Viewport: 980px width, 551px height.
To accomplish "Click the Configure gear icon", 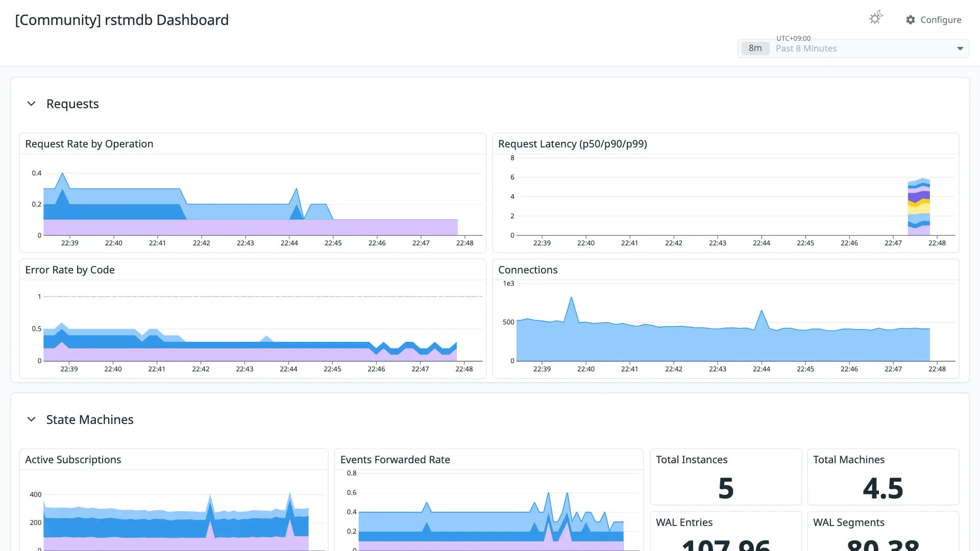I will (x=911, y=20).
